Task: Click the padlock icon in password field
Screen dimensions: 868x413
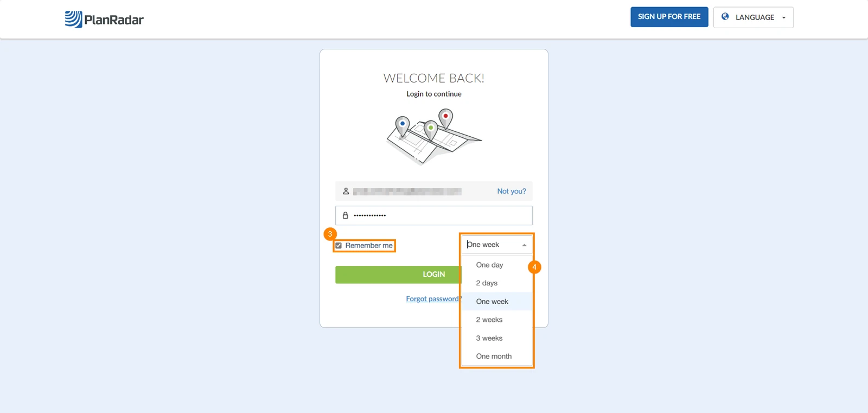Action: (345, 215)
